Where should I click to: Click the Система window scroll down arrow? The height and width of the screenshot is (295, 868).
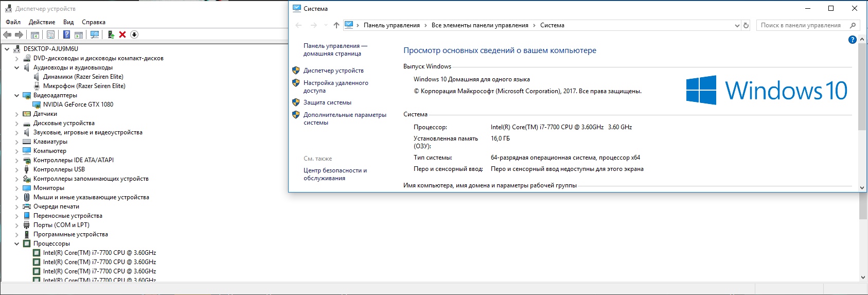coord(862,188)
